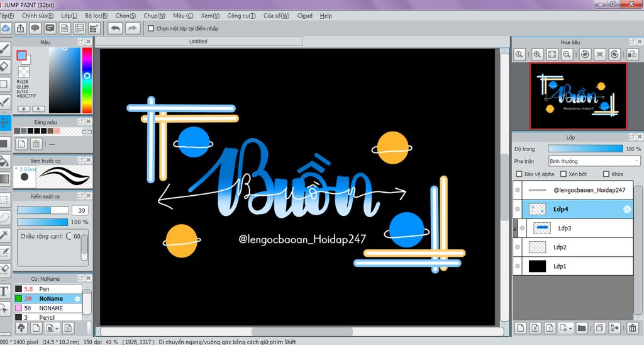Adjust the brush size slider

43,210
